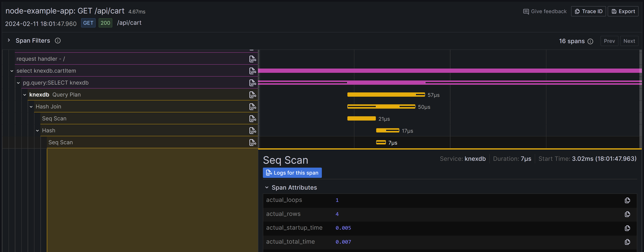Open the log icon for select knexdb.cartItem
The height and width of the screenshot is (252, 644).
[x=252, y=71]
